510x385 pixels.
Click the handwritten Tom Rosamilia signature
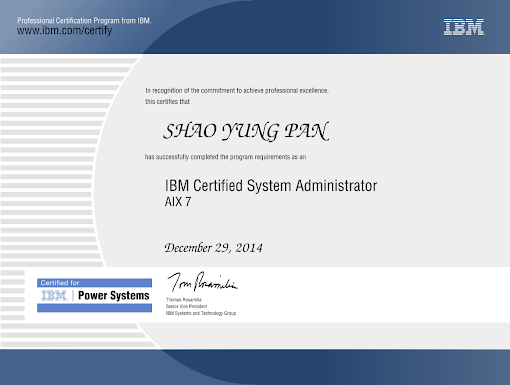click(202, 282)
